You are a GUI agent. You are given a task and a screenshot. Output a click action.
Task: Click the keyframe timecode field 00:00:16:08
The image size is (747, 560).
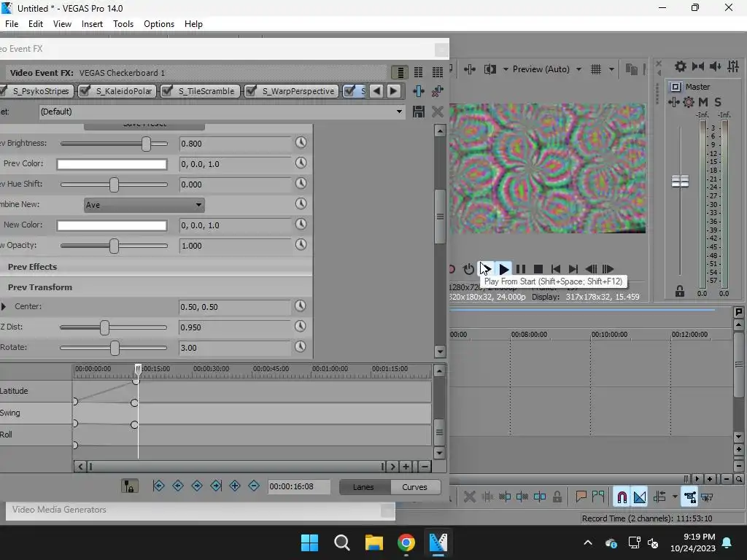tap(298, 486)
